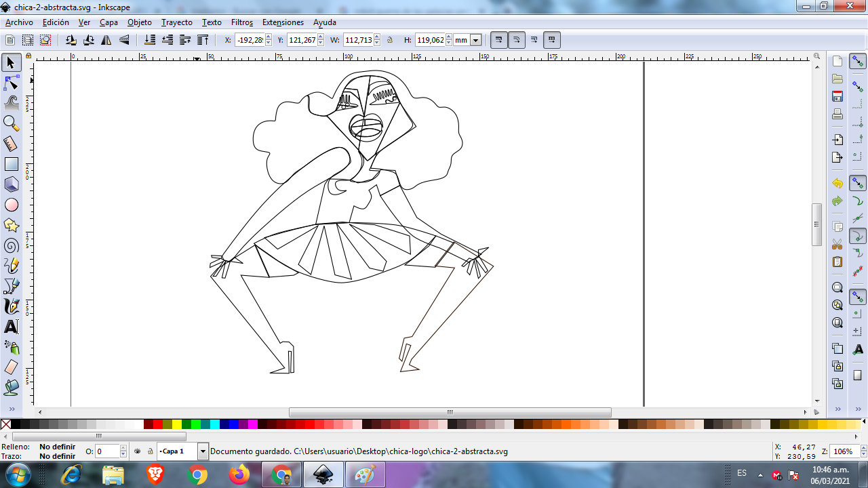Viewport: 868px width, 488px height.
Task: Select the Selector arrow tool
Action: coord(11,62)
